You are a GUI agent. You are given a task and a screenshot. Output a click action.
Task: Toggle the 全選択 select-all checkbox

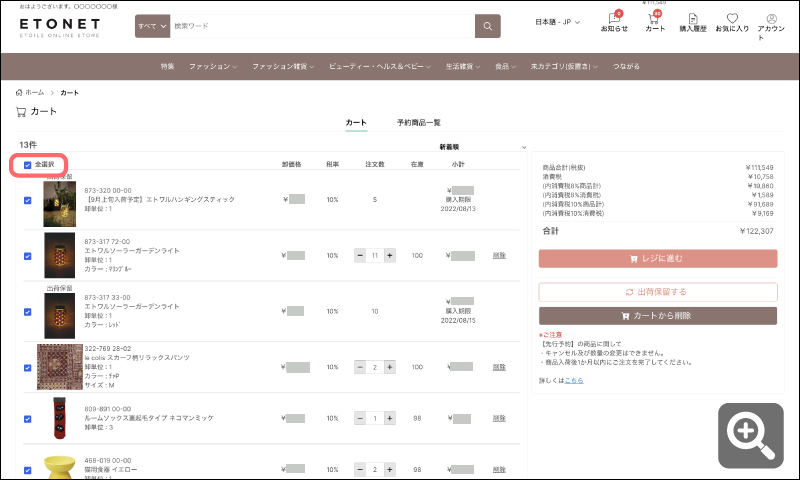click(x=28, y=165)
